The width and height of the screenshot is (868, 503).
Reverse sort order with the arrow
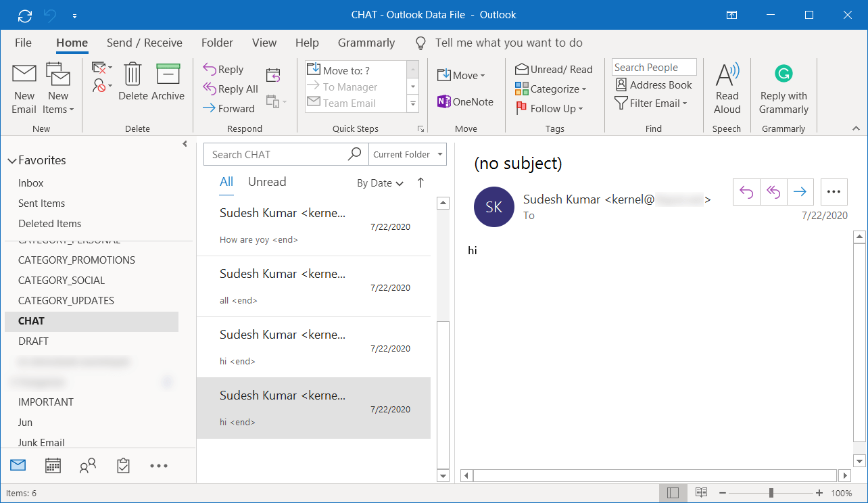(420, 183)
